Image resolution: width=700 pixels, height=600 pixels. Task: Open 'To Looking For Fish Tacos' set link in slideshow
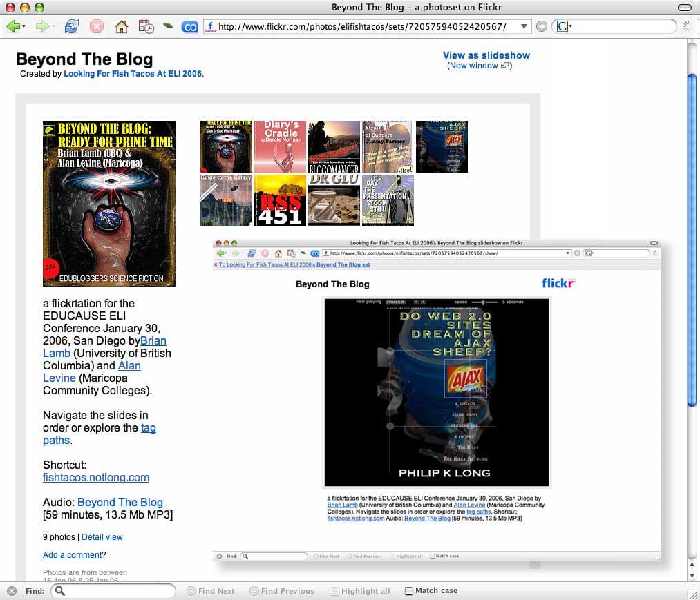[294, 264]
